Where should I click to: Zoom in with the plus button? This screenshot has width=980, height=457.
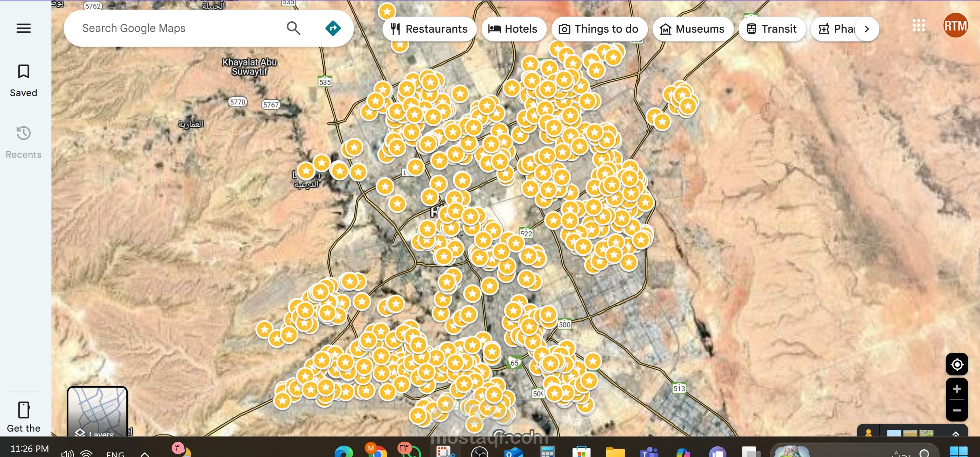tap(956, 389)
